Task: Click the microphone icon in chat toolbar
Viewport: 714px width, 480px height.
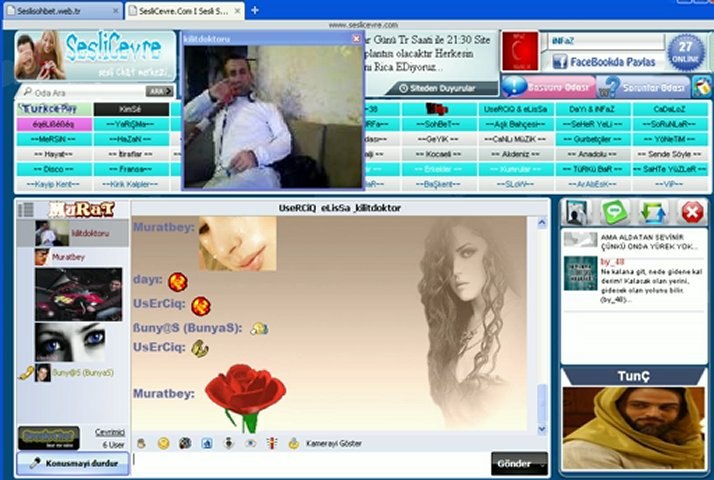Action: tap(229, 443)
